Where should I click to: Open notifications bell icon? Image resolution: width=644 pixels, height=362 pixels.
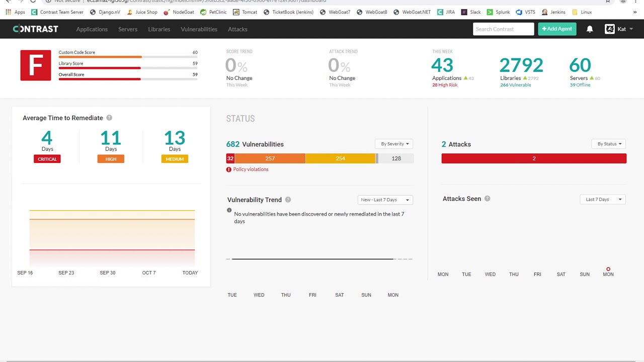590,29
